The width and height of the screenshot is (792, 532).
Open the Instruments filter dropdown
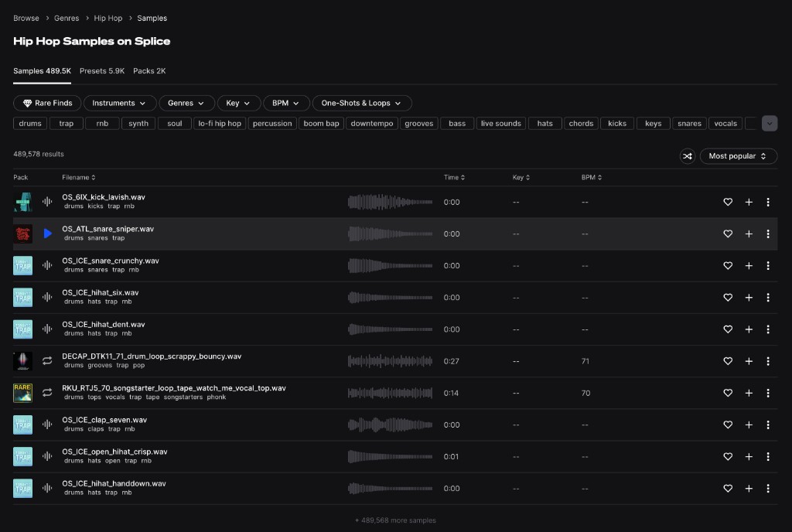pos(120,103)
